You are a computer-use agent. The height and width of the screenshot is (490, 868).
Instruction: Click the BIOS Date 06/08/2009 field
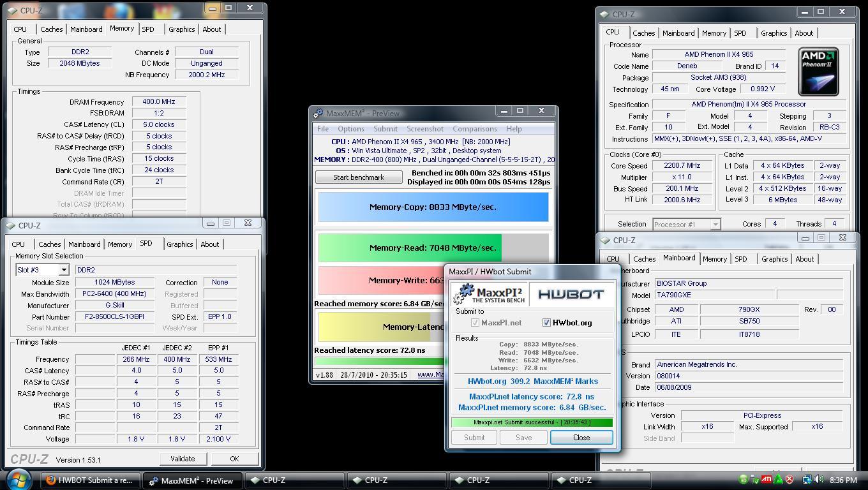tap(749, 387)
